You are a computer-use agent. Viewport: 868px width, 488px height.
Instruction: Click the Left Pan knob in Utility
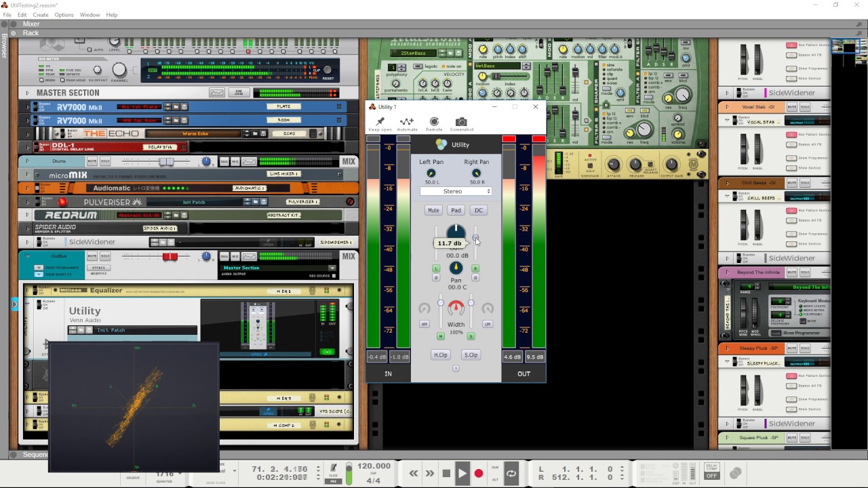(x=431, y=174)
